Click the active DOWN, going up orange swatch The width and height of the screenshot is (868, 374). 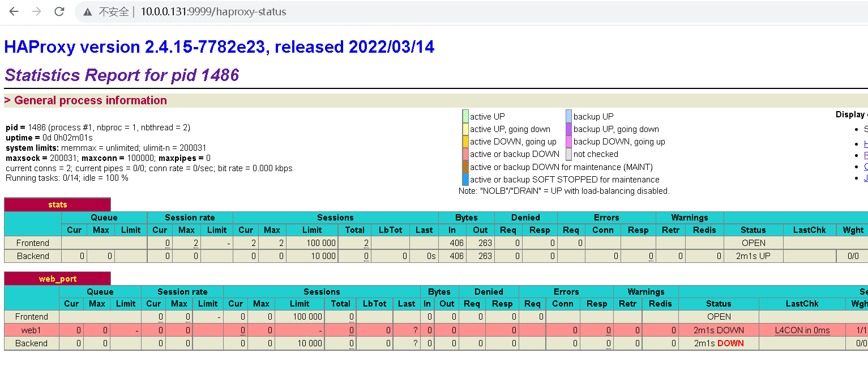point(465,142)
